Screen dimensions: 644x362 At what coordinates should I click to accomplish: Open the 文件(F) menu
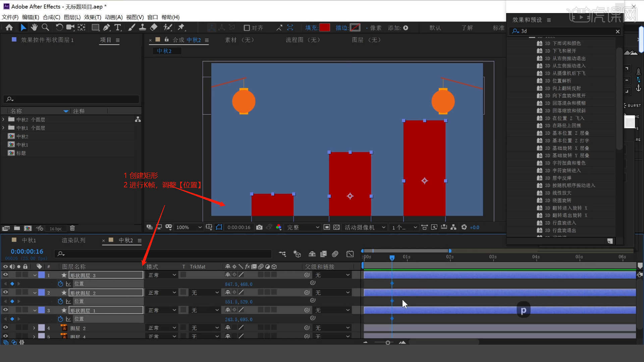point(10,17)
